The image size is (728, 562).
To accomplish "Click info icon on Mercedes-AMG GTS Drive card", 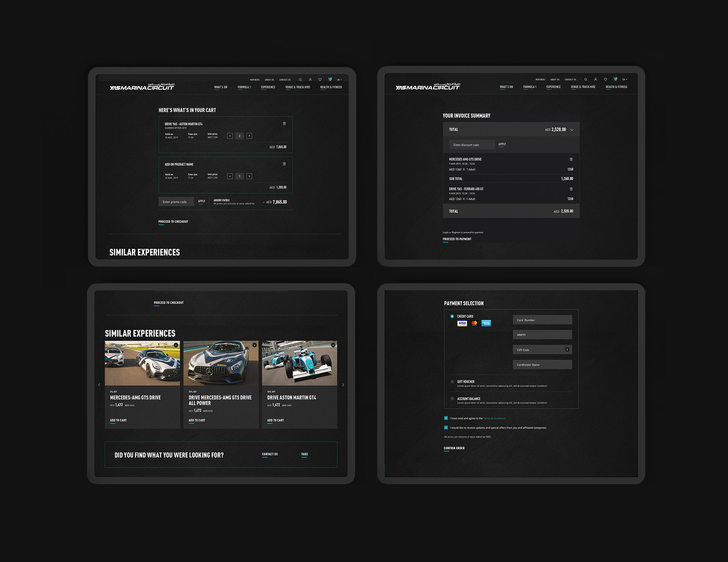I will click(176, 345).
